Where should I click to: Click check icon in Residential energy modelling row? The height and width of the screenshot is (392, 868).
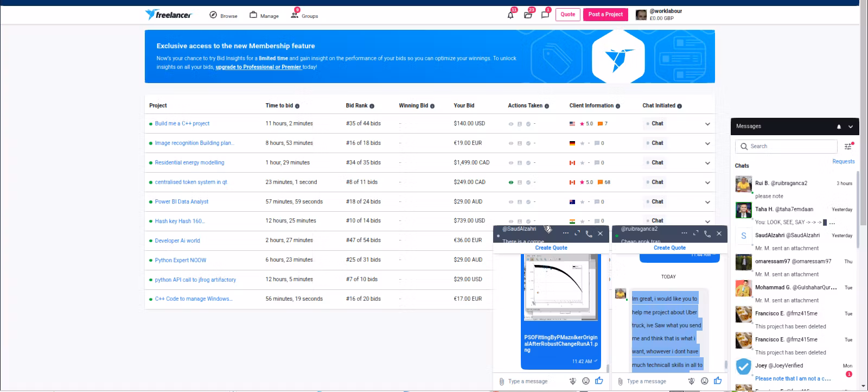528,163
